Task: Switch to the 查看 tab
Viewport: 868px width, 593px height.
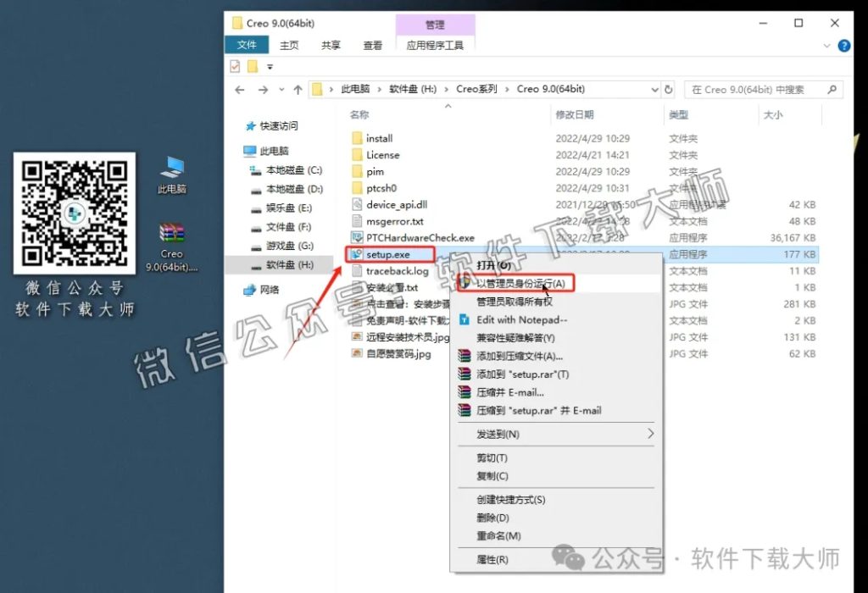Action: coord(373,46)
